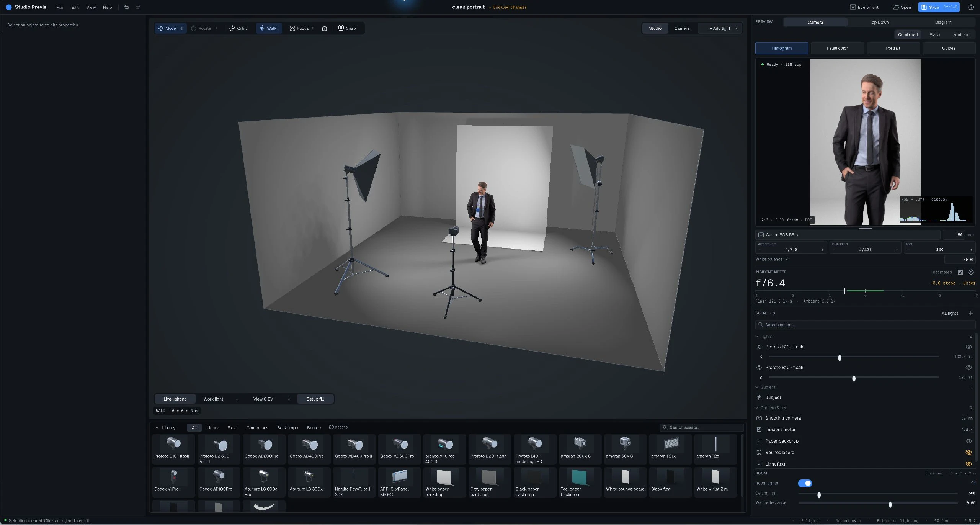Collapse the Camera & set group
This screenshot has height=525, width=980.
click(x=757, y=408)
